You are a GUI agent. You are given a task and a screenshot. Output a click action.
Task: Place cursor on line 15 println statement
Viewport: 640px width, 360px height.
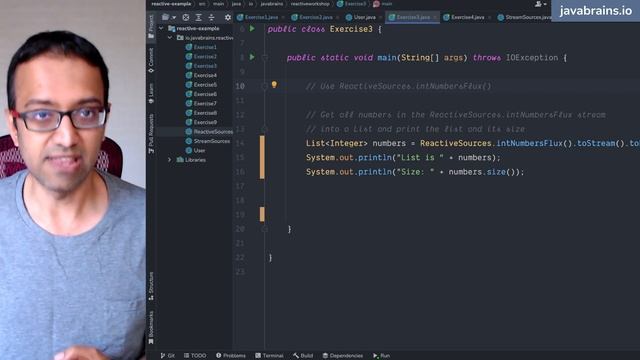point(403,158)
